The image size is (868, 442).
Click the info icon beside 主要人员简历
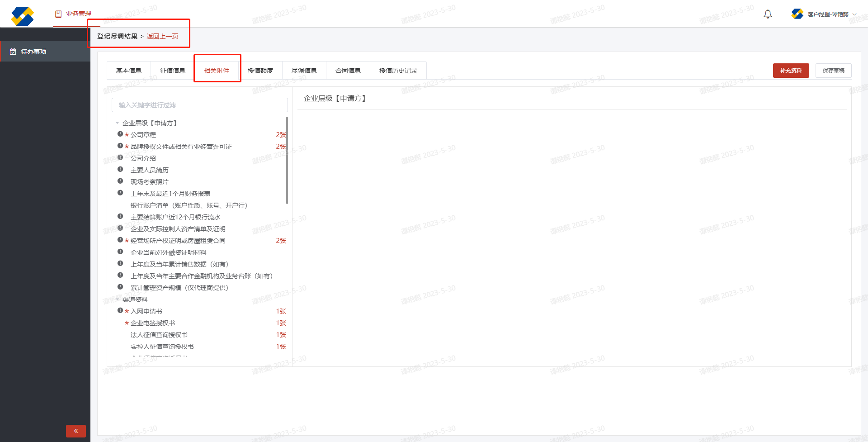click(120, 169)
